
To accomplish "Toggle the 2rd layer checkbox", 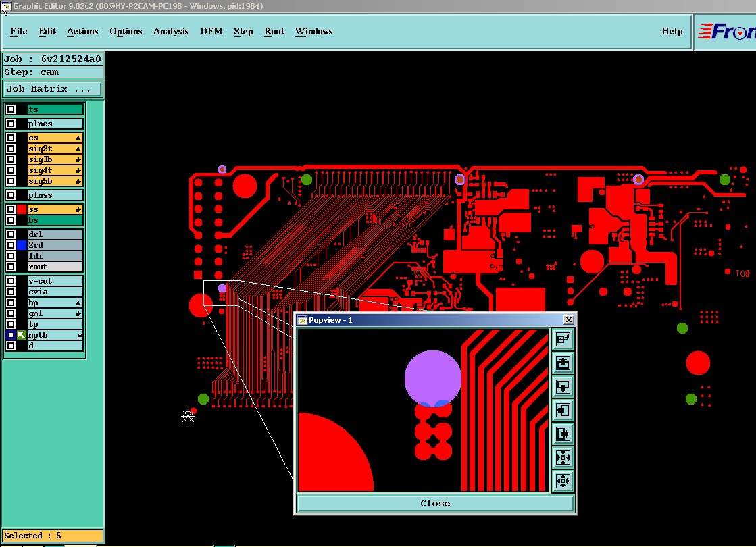I will pyautogui.click(x=11, y=245).
